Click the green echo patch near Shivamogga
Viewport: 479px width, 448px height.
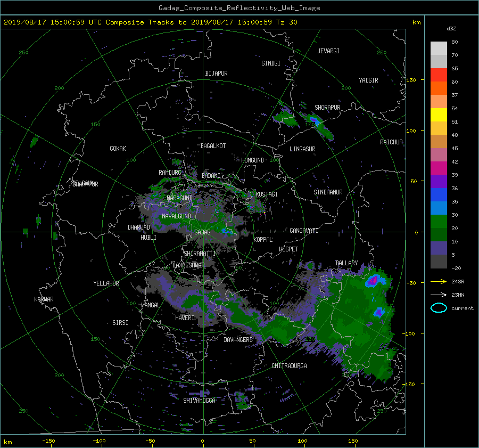point(243,400)
